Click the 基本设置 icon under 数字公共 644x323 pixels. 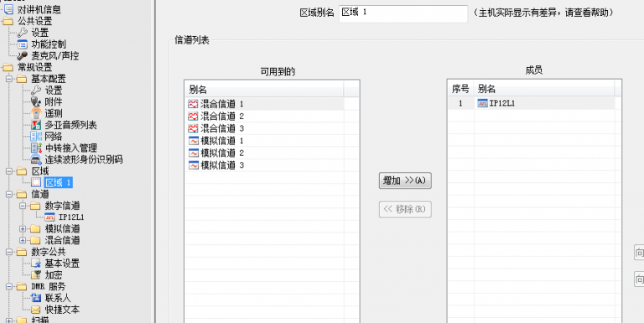point(36,263)
